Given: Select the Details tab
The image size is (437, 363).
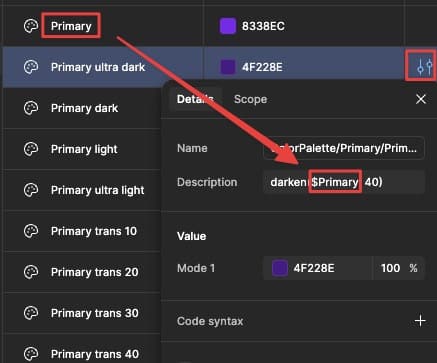Looking at the screenshot, I should click(195, 99).
